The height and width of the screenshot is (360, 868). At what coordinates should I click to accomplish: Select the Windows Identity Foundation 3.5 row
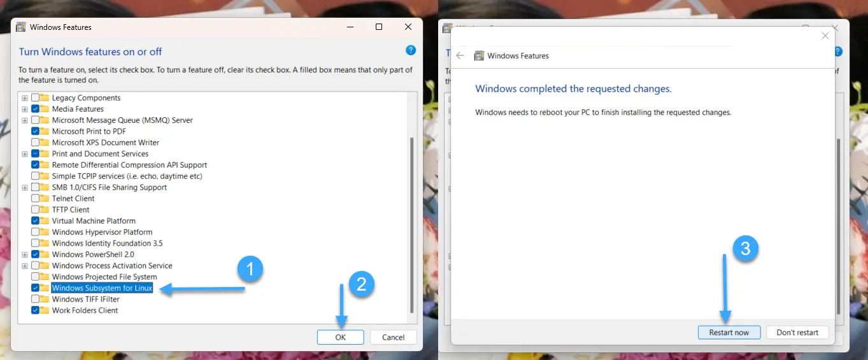[107, 243]
